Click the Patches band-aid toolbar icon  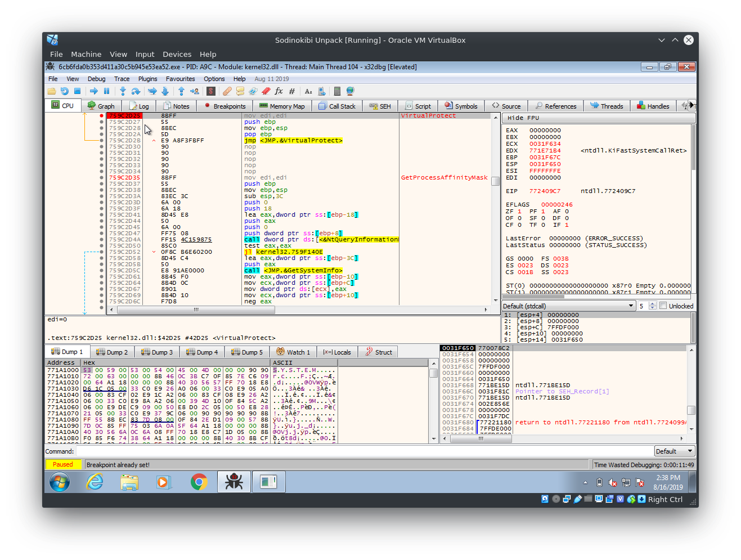pos(227,91)
